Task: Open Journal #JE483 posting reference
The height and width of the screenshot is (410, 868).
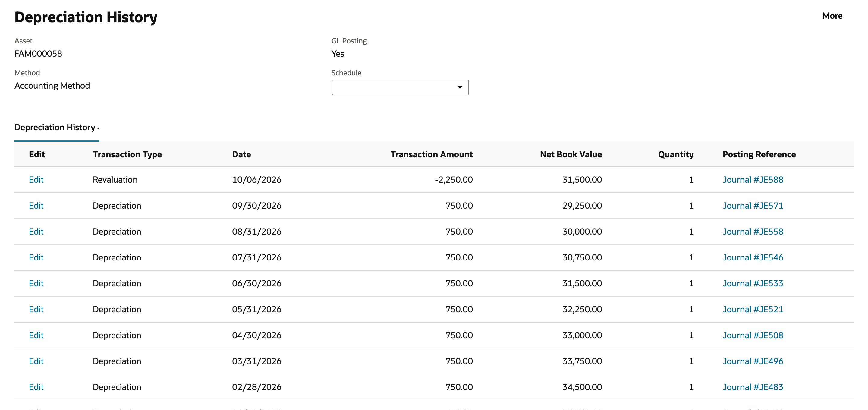Action: [x=753, y=387]
